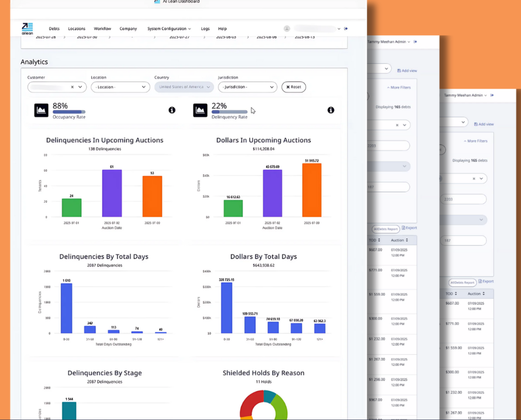Open the Workflow menu
Viewport: 521px width, 420px height.
(x=102, y=29)
